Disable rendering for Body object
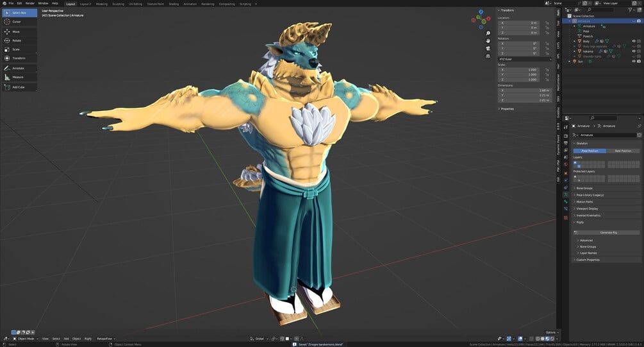Screen dimensions: 644x347 tap(639, 41)
